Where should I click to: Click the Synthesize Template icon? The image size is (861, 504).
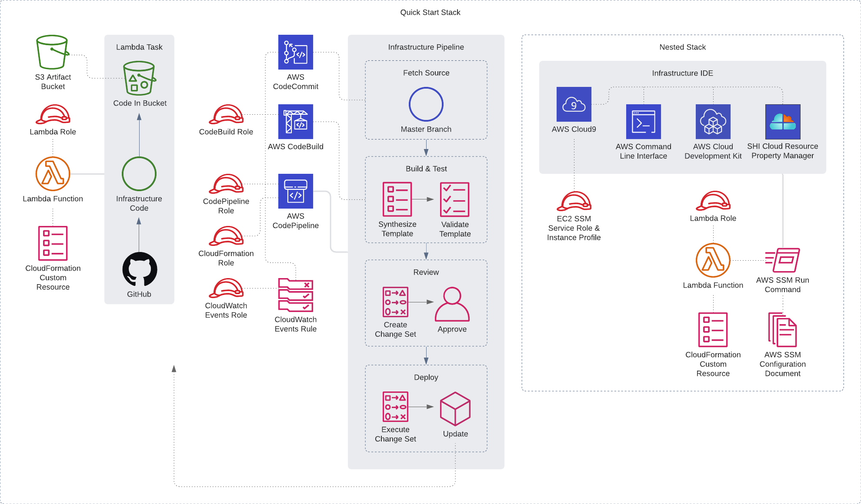[x=397, y=199]
